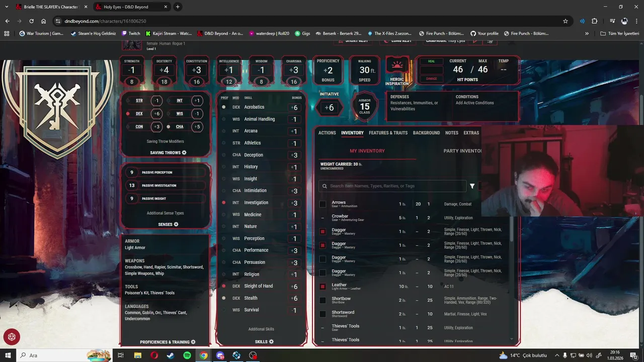Bookmark this page with the star icon
The image size is (644, 362).
point(566,21)
